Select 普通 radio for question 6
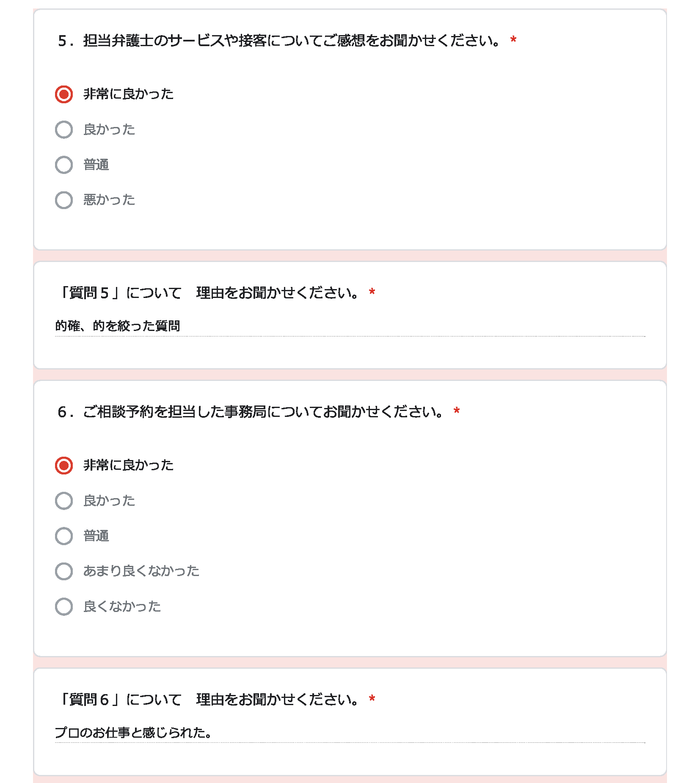The image size is (700, 783). [64, 536]
